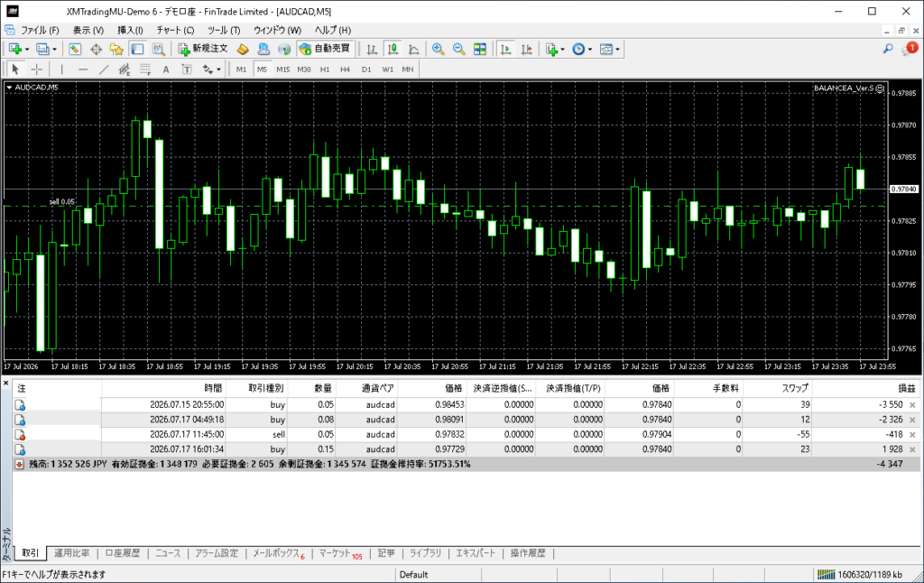Click the 新規注文 new order button

(x=203, y=49)
